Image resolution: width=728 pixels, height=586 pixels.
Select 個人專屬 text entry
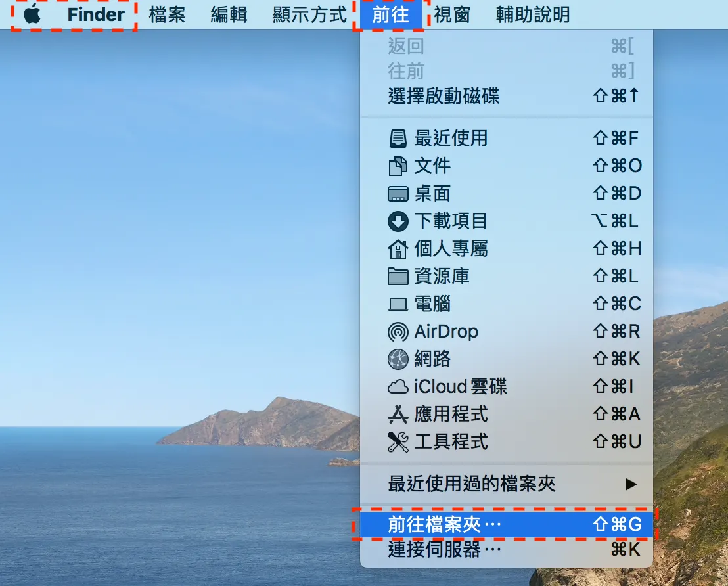point(451,249)
